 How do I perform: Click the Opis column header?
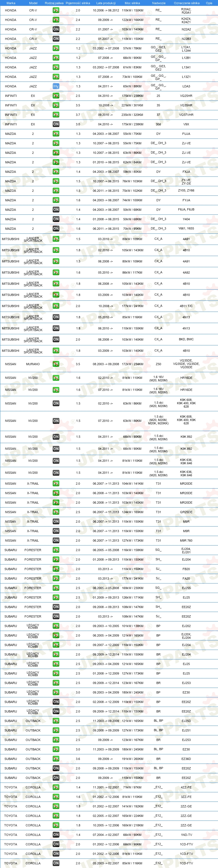coord(209,3)
